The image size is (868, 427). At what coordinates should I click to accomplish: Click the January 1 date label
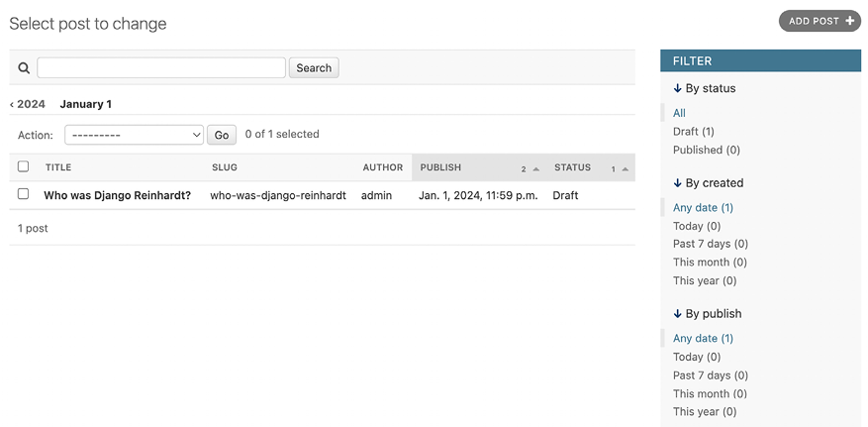pos(86,104)
